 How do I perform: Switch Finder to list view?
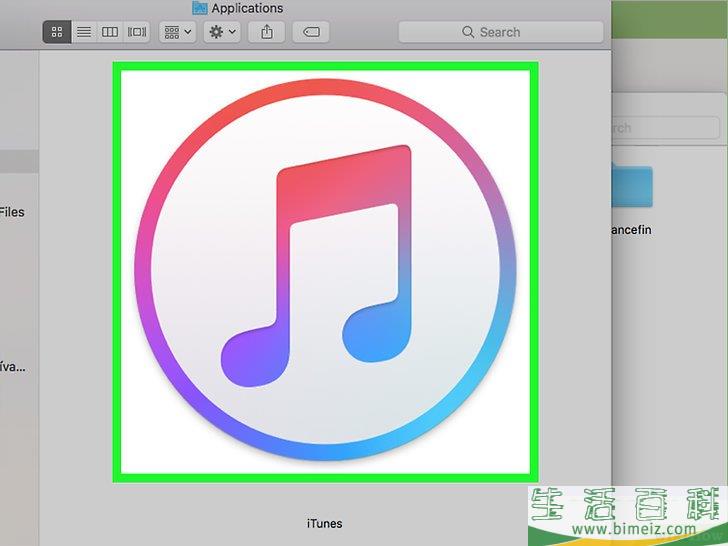(84, 32)
